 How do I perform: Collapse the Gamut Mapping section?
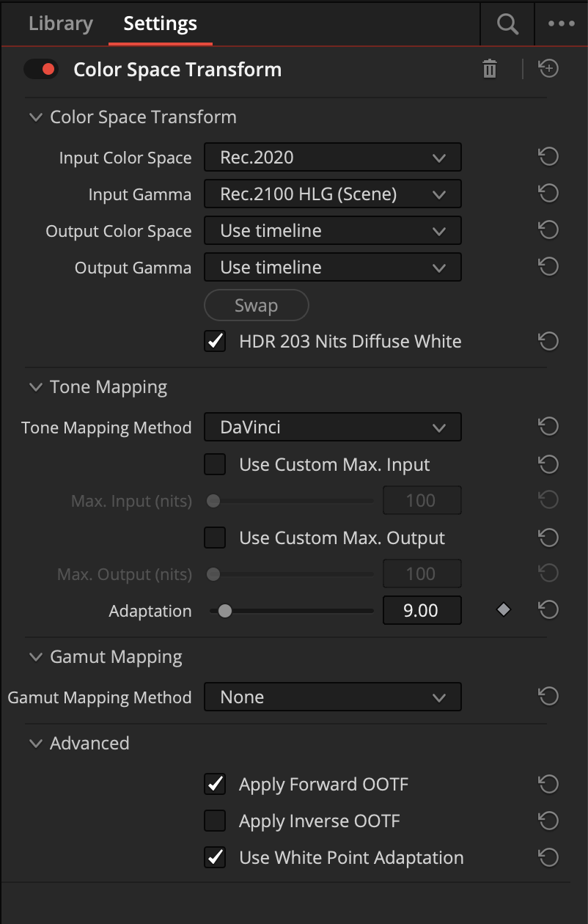tap(35, 657)
